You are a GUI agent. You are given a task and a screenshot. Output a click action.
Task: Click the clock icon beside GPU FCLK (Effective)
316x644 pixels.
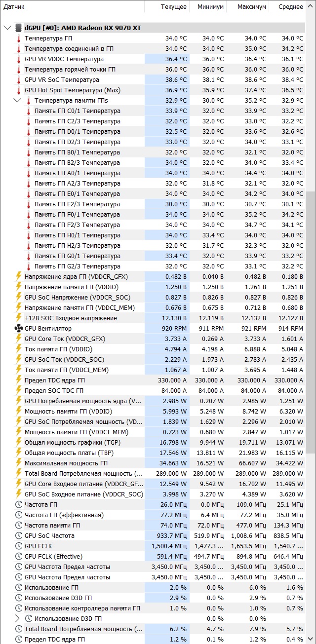[x=19, y=557]
